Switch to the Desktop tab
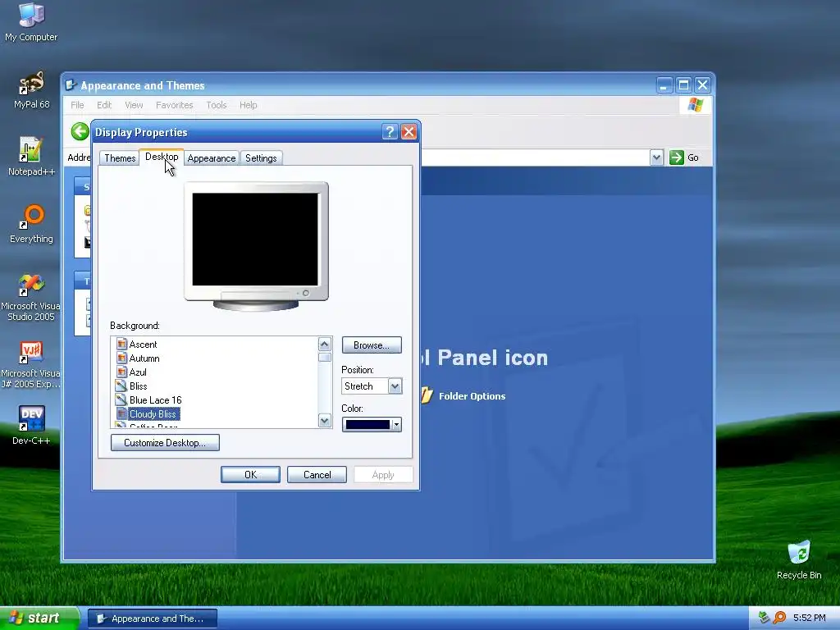Screen dimensions: 840x630 [x=162, y=157]
